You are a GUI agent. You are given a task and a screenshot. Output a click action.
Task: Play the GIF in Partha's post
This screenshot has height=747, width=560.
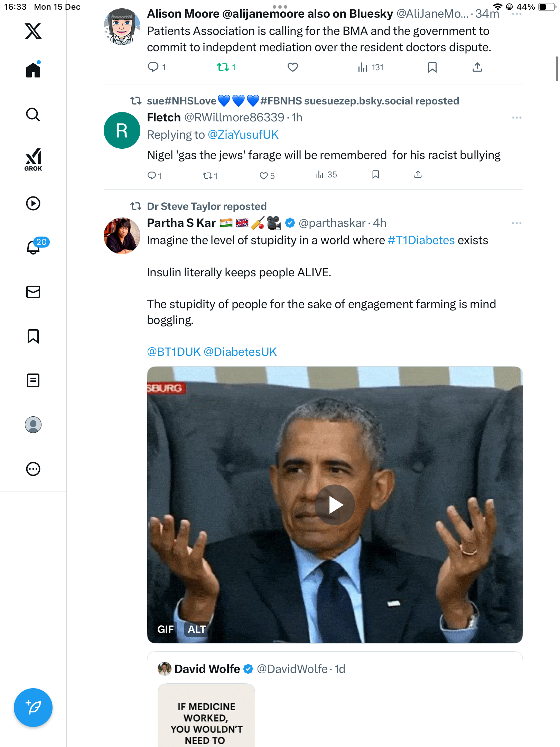334,505
